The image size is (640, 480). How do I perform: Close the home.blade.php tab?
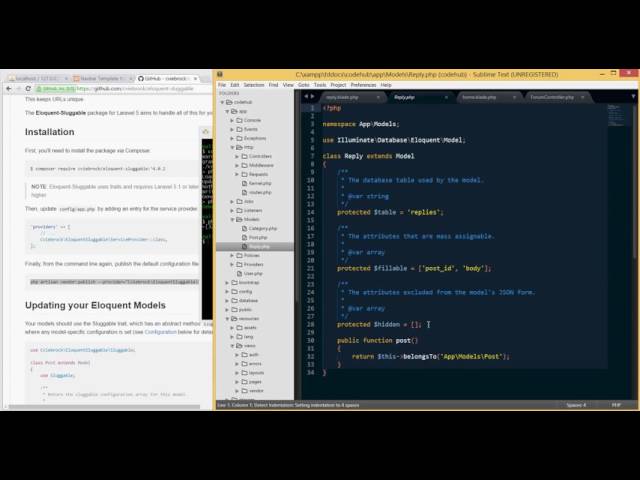coord(514,97)
